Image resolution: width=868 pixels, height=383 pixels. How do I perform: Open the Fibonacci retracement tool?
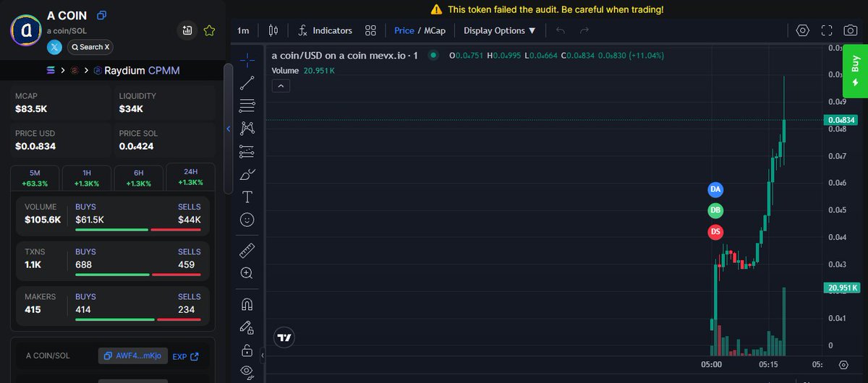(x=247, y=105)
